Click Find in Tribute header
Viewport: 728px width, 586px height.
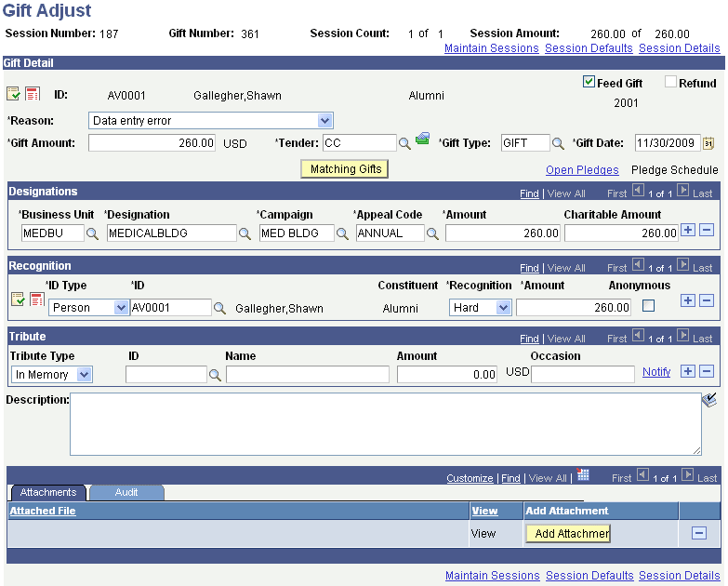click(x=529, y=339)
